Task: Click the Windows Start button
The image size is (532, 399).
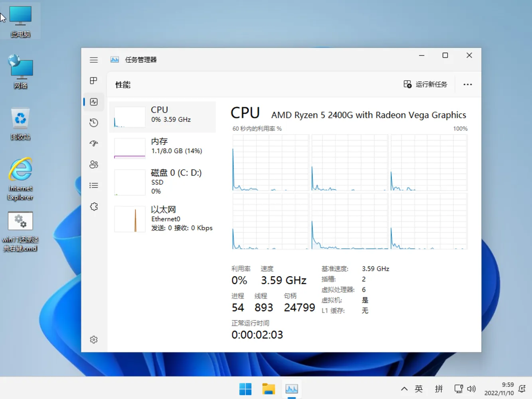Action: pyautogui.click(x=245, y=389)
